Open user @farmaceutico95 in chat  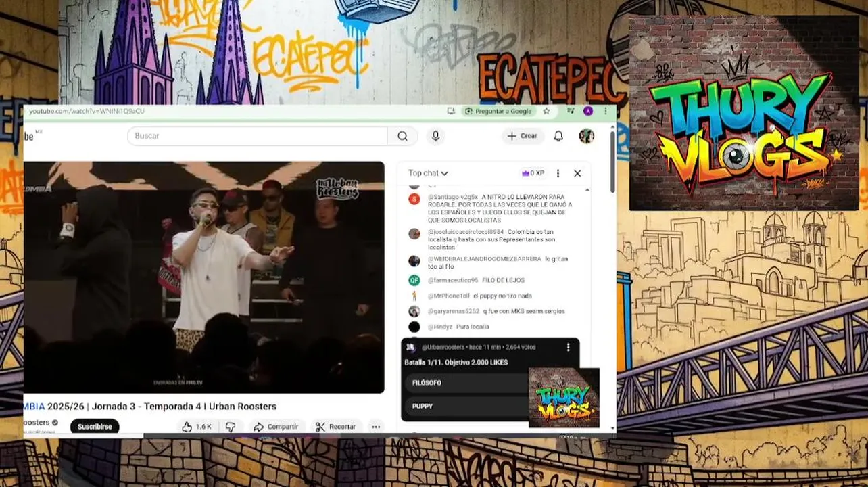click(x=453, y=280)
